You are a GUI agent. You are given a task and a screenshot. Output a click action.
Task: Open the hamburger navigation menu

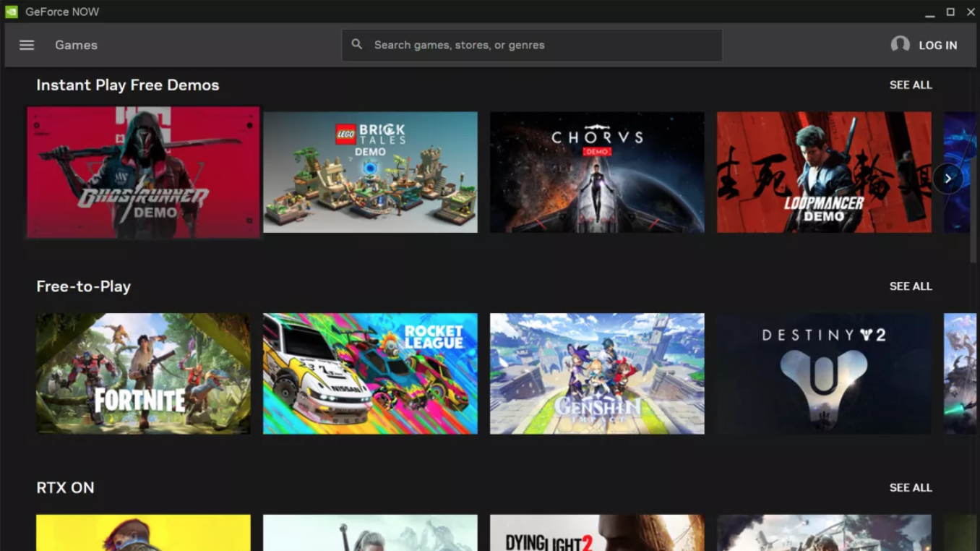(27, 45)
